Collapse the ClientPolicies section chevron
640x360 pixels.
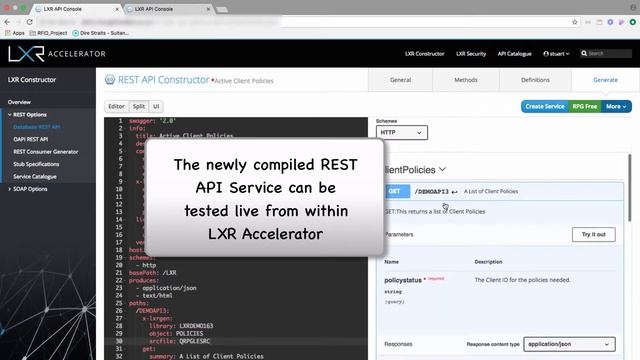coord(442,169)
